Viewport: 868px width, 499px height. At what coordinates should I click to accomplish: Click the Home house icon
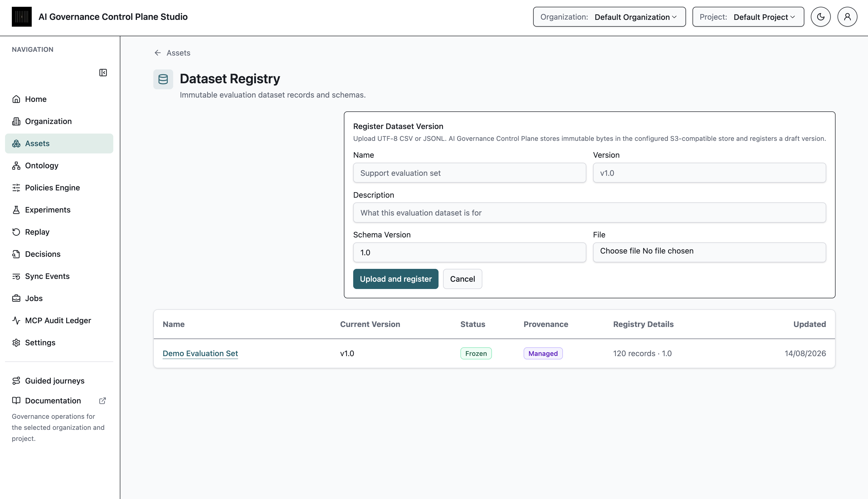tap(16, 99)
